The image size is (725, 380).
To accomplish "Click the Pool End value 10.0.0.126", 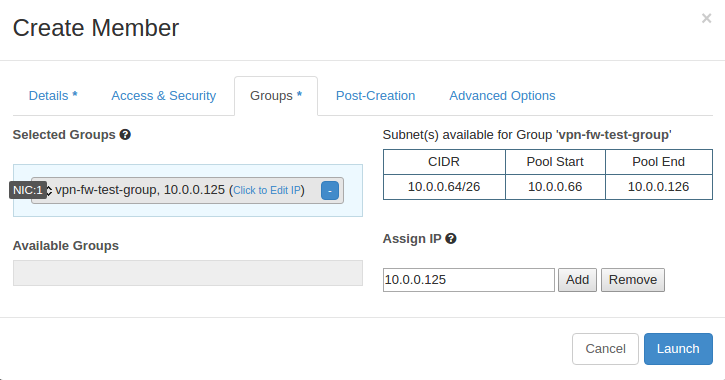I will pyautogui.click(x=658, y=187).
